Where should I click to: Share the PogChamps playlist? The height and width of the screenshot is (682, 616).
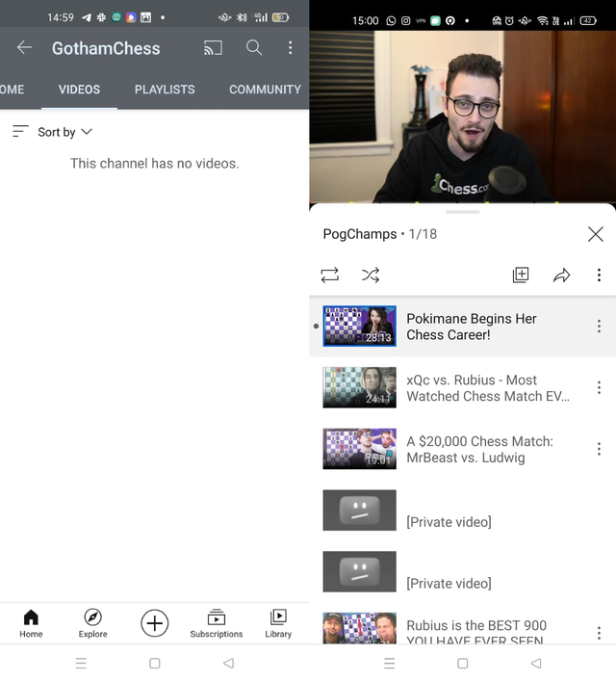[x=562, y=275]
